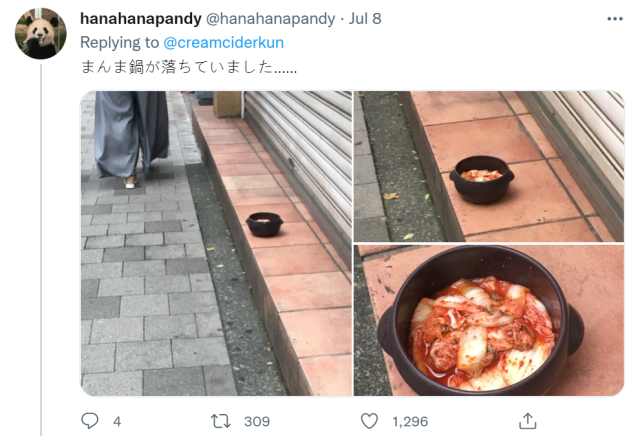Click the retweet arrows icon
Viewport: 640px width, 436px height.
point(221,421)
